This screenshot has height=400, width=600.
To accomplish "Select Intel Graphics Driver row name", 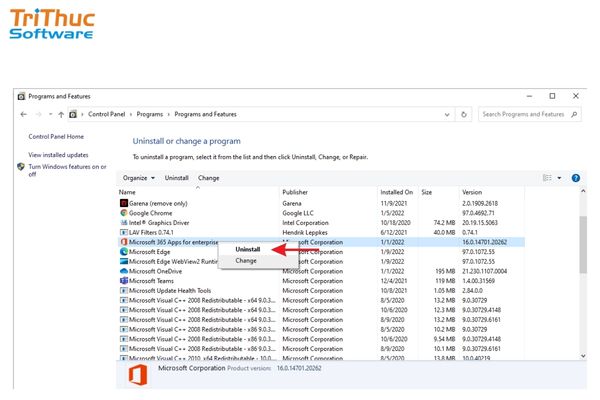I will point(159,223).
